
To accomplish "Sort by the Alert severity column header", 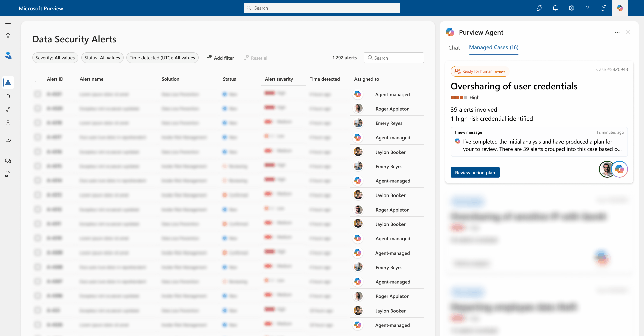I will (x=279, y=79).
